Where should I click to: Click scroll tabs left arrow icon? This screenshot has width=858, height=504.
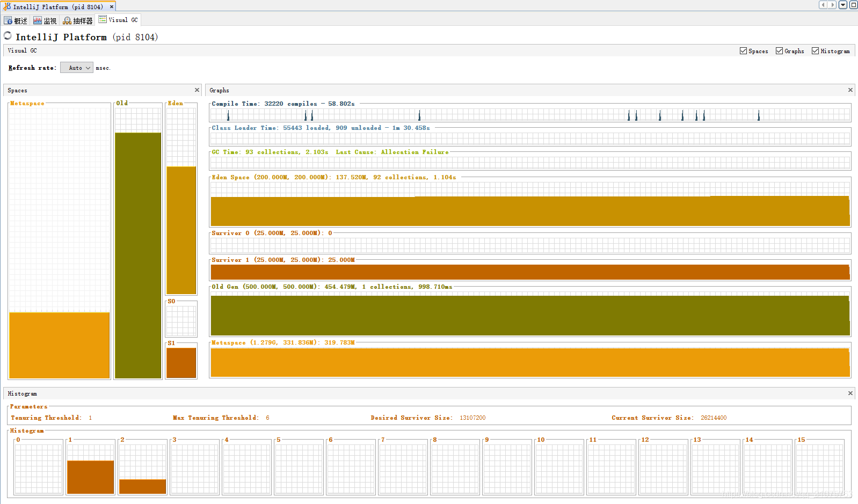[x=823, y=5]
